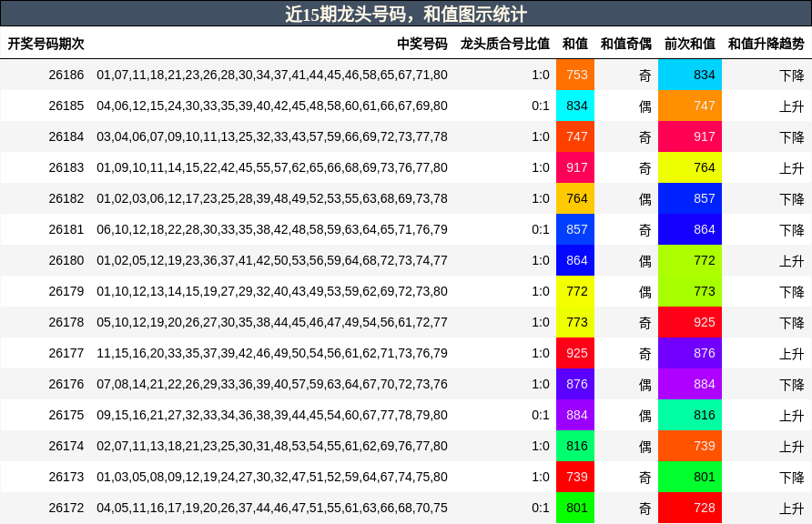Select period number 26172
This screenshot has height=524, width=812.
66,508
